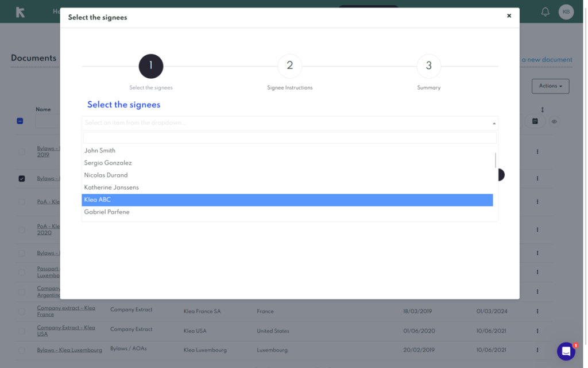Open row options for Bylaws Klea Luxembourg
This screenshot has height=368, width=588.
tap(537, 350)
